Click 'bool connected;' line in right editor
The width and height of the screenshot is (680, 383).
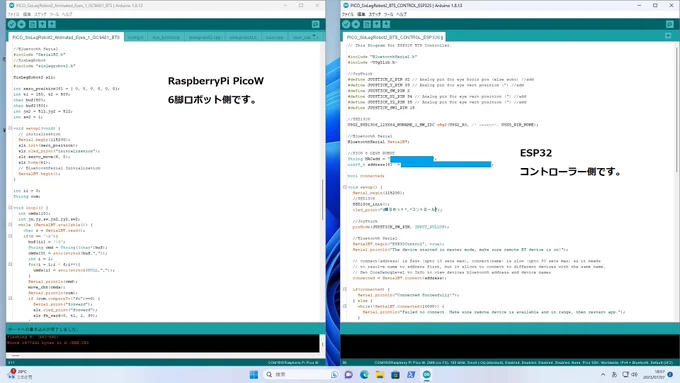(x=366, y=176)
